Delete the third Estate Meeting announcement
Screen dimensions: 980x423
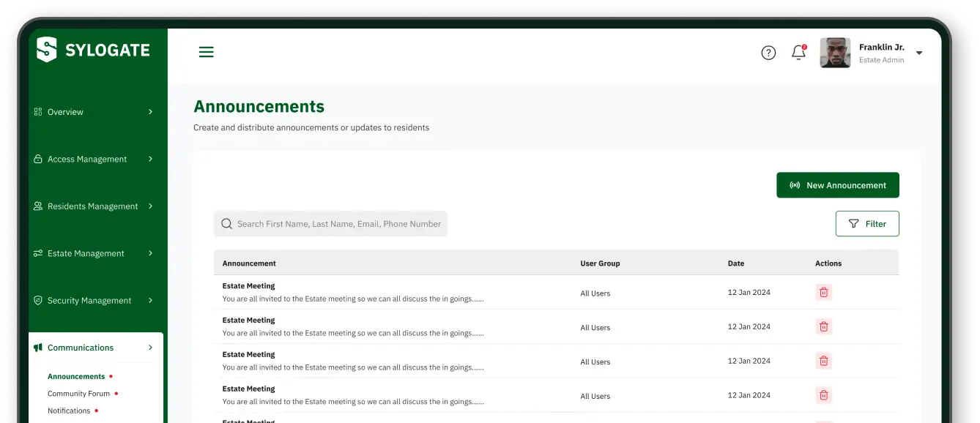coord(823,361)
